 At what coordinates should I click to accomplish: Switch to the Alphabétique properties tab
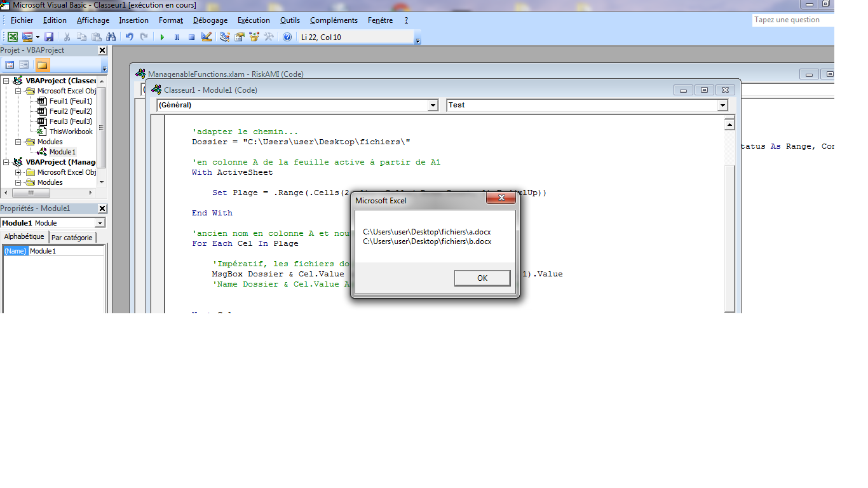click(x=24, y=237)
